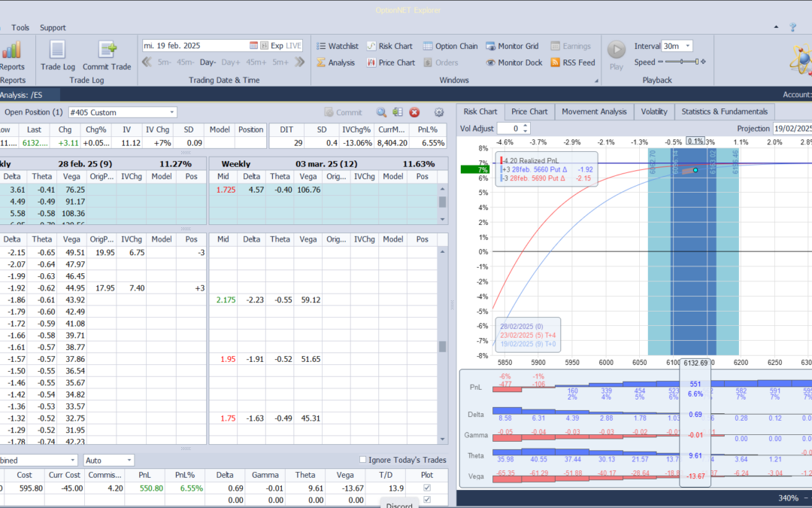Open the RSS Feed window
The height and width of the screenshot is (508, 812).
572,62
